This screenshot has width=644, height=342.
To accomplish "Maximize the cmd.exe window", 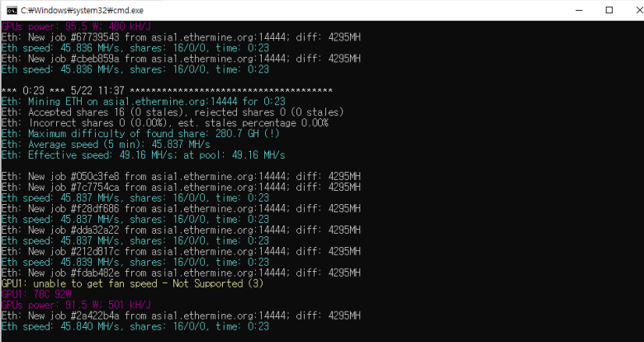I will (x=609, y=10).
